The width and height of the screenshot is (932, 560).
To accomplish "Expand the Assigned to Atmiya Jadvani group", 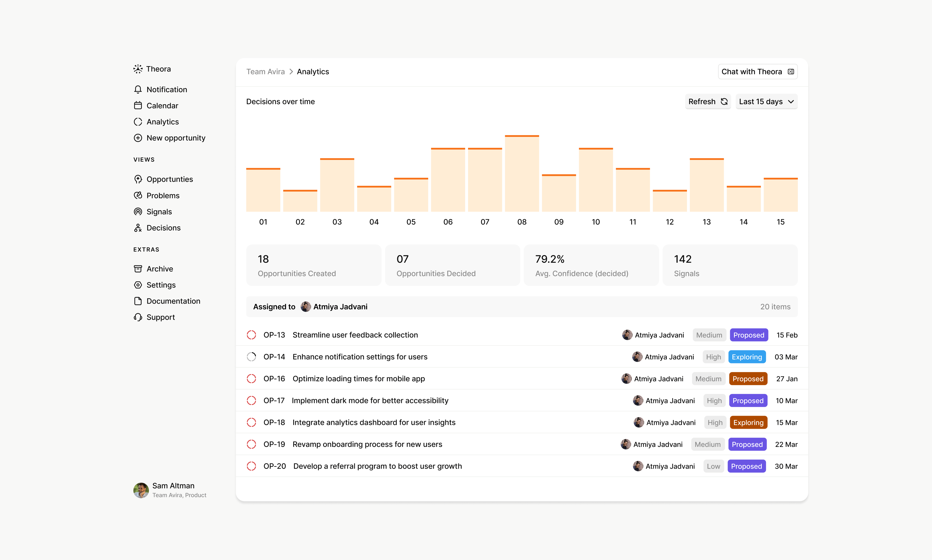I will (310, 306).
